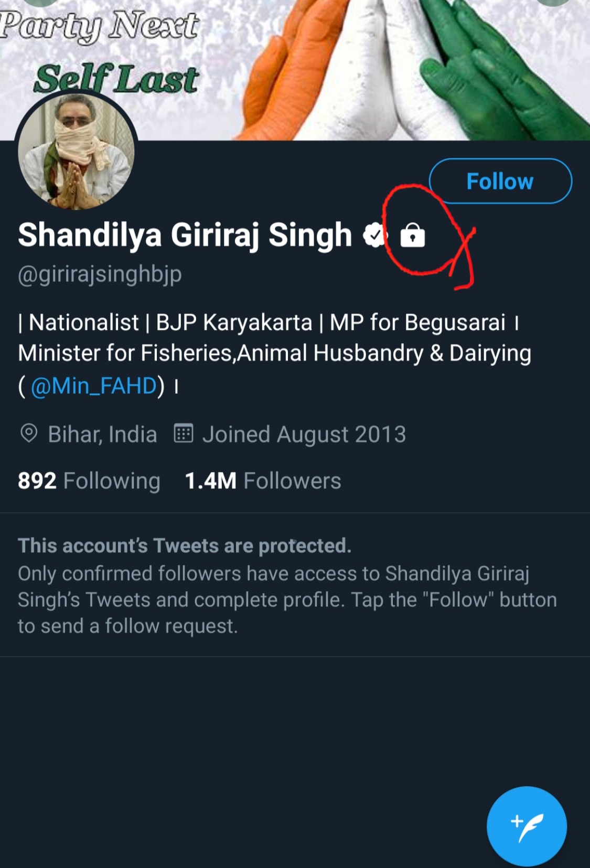
Task: Tap the partially visible back button at top-left
Action: [x=39, y=2]
